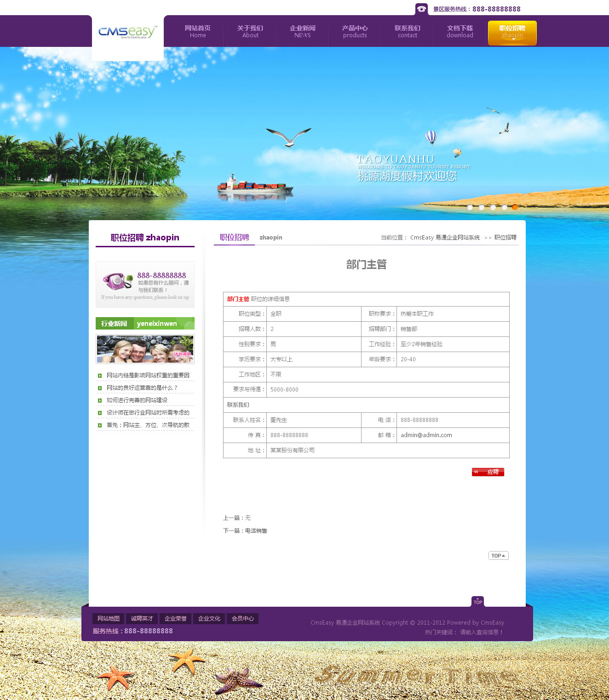Click the purple TOP tab icon above footer
Image resolution: width=609 pixels, height=700 pixels.
(477, 602)
